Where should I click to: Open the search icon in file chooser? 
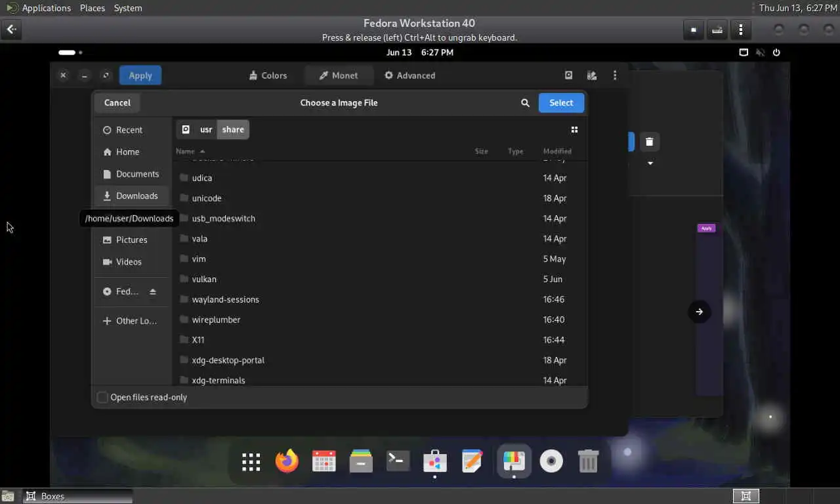pos(525,102)
